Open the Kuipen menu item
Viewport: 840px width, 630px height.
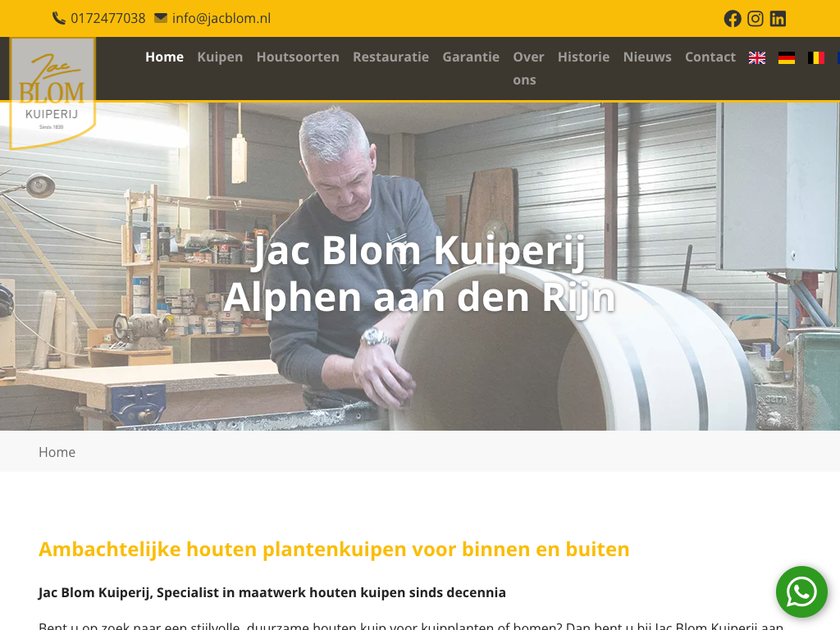(x=220, y=57)
